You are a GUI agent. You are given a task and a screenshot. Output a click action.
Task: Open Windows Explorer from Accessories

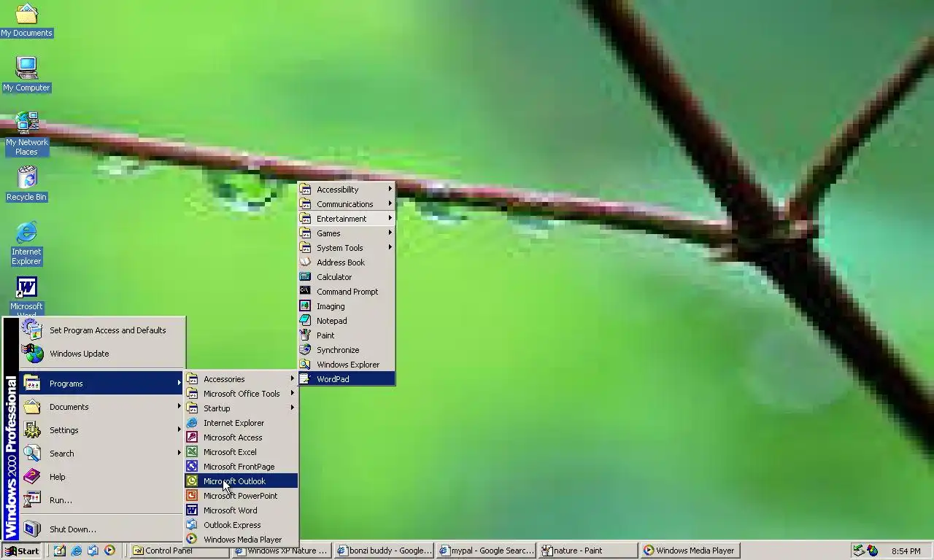coord(347,365)
